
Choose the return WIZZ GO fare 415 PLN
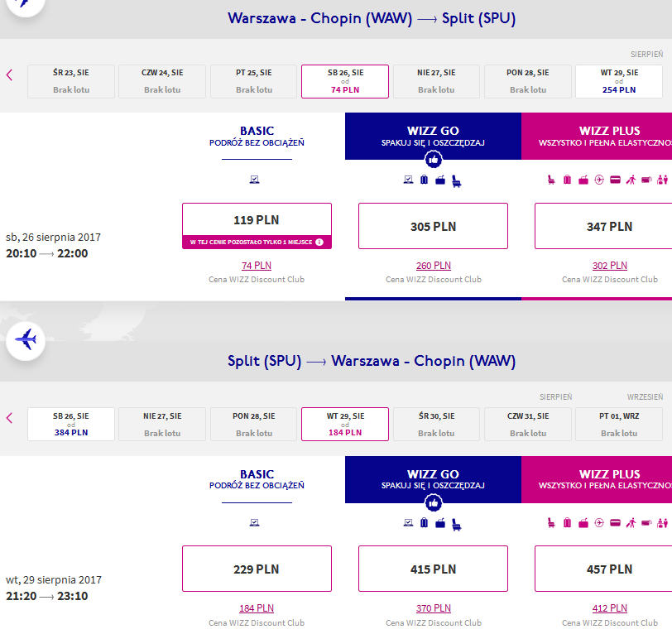(434, 569)
